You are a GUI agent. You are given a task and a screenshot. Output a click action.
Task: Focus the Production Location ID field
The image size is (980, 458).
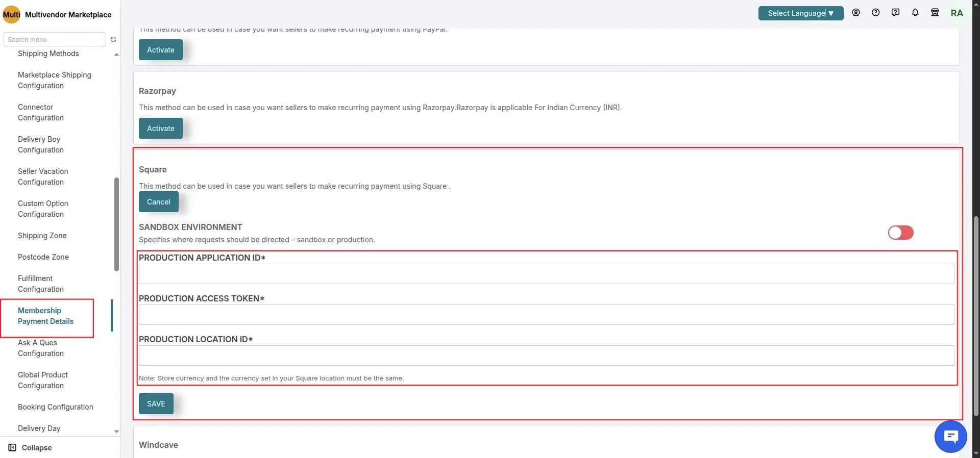[x=546, y=355]
